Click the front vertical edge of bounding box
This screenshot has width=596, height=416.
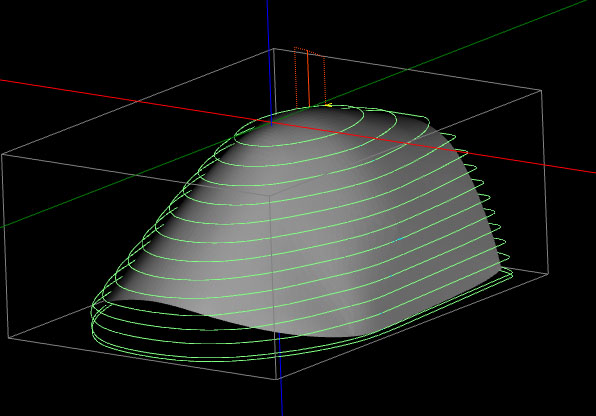click(273, 285)
